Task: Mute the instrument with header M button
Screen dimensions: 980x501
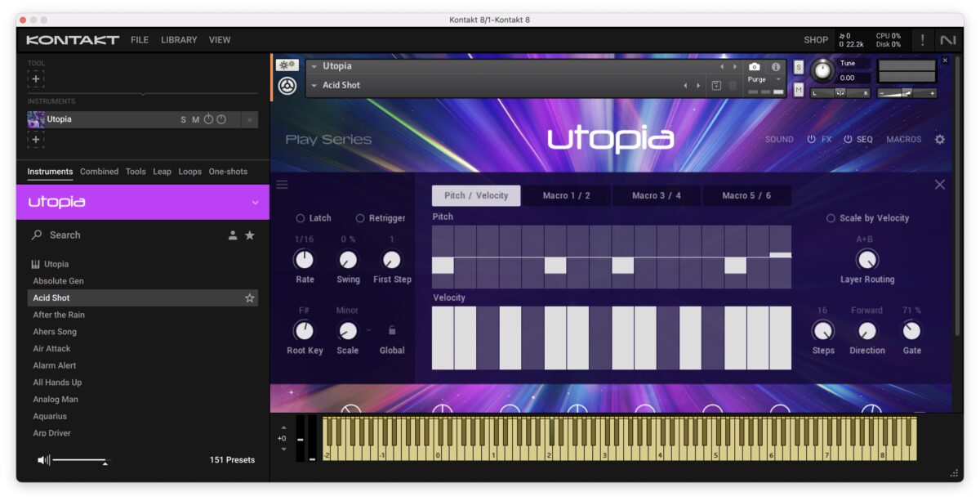Action: (x=799, y=90)
